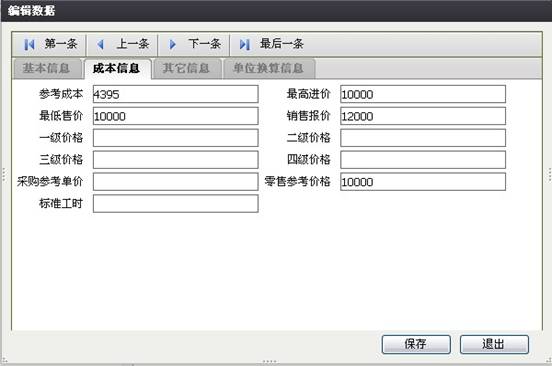Click the 参考成本 label text
This screenshot has width=552, height=366.
point(61,94)
